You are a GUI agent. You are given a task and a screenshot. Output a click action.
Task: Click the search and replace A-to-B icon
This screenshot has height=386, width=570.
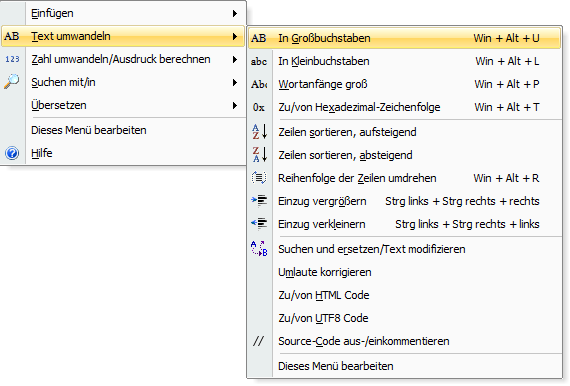(259, 249)
